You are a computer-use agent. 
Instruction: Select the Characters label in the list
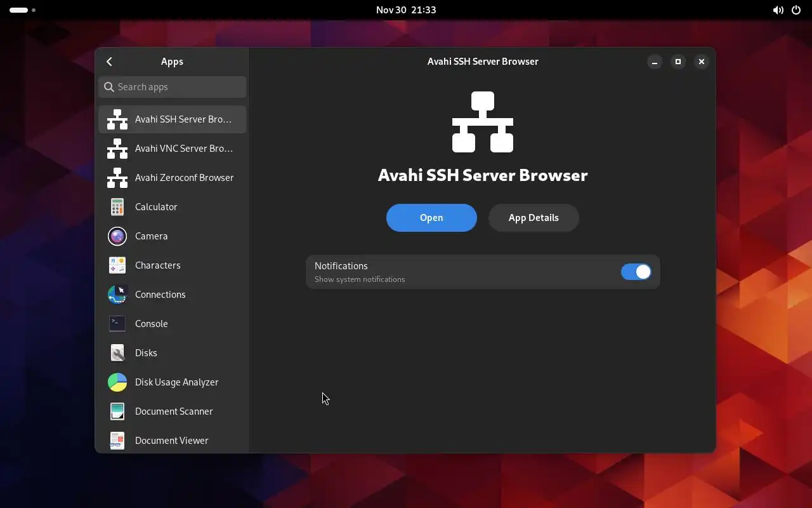(158, 265)
